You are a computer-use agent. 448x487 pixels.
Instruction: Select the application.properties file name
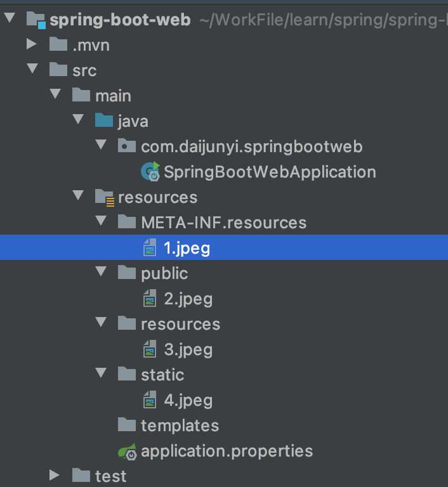[x=227, y=451]
